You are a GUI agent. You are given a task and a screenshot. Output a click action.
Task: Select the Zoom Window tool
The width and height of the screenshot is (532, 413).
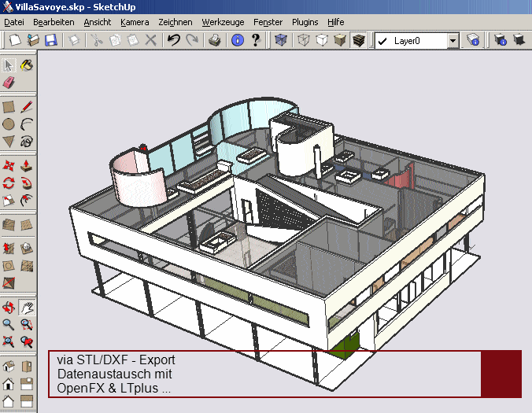tap(27, 325)
